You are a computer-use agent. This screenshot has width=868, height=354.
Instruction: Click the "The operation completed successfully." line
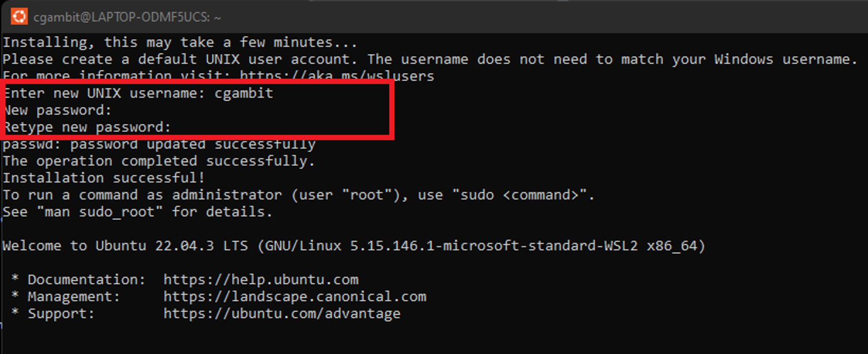point(159,161)
